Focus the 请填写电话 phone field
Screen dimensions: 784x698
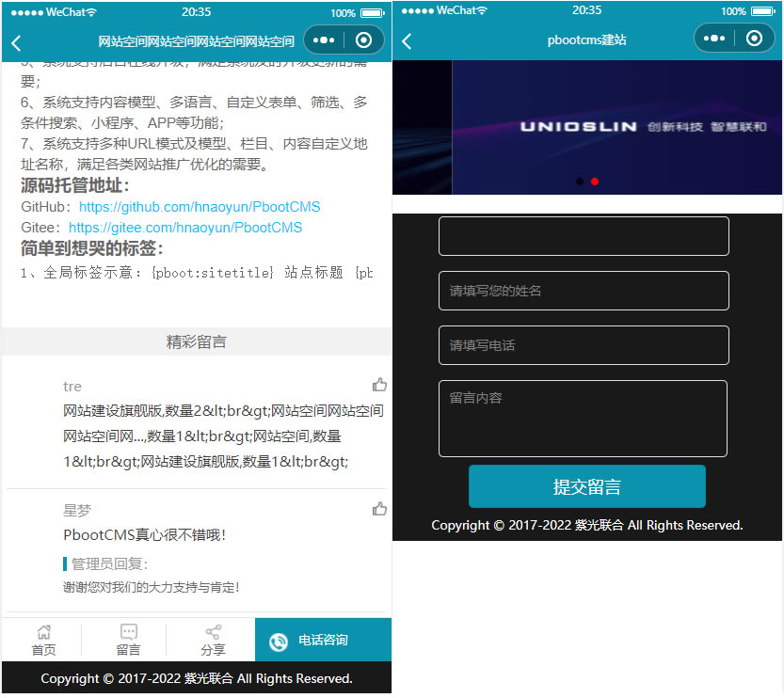(584, 345)
